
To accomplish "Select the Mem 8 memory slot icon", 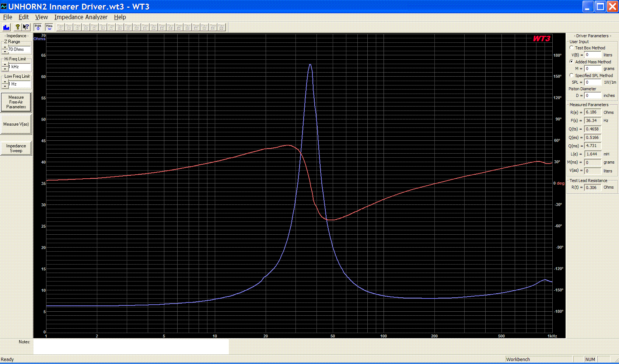I will pos(120,27).
